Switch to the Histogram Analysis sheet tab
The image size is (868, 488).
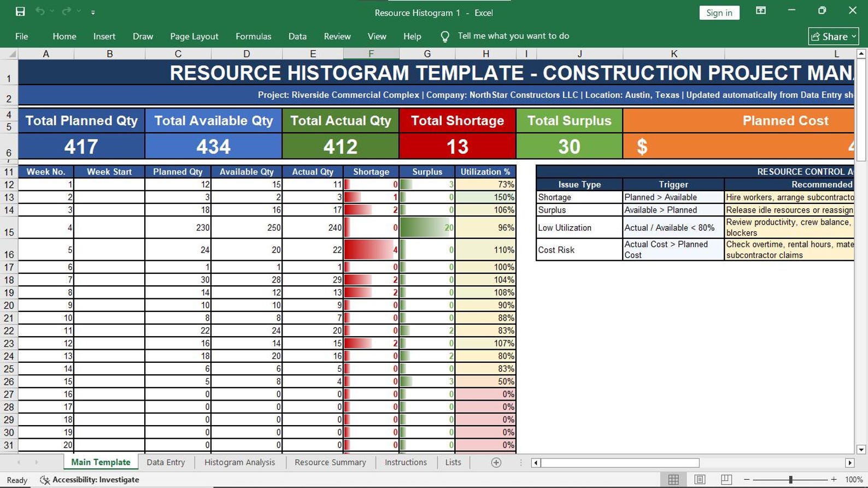pyautogui.click(x=239, y=462)
